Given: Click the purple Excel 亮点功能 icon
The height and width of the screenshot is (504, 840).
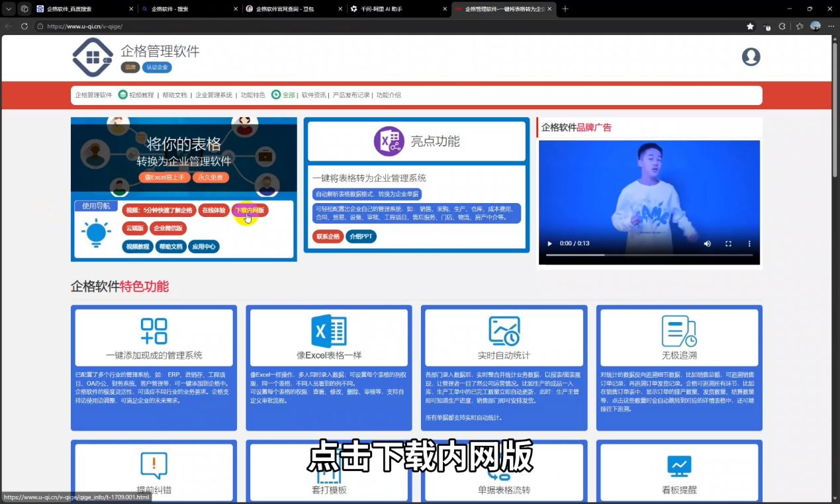Looking at the screenshot, I should coord(389,142).
